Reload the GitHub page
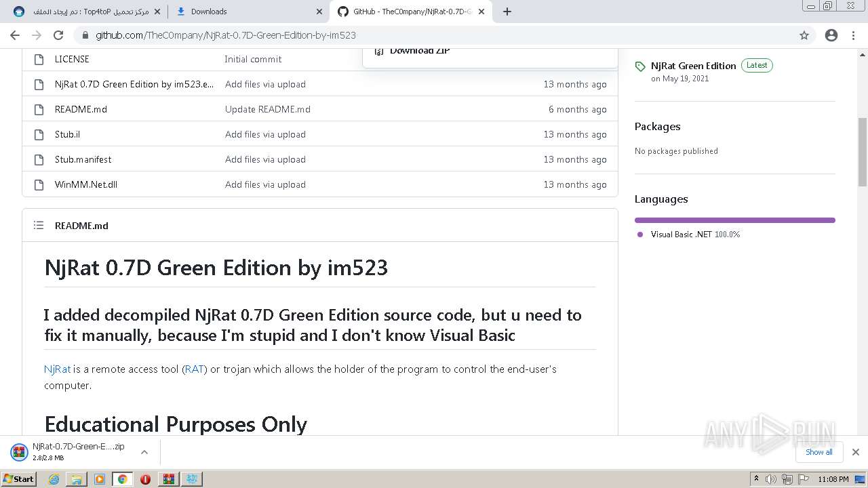Screen dimensions: 868x488 pos(58,35)
